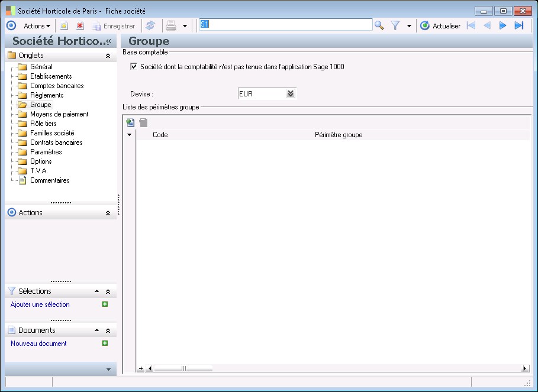Jump to the last record arrow
Image resolution: width=538 pixels, height=392 pixels.
point(519,25)
